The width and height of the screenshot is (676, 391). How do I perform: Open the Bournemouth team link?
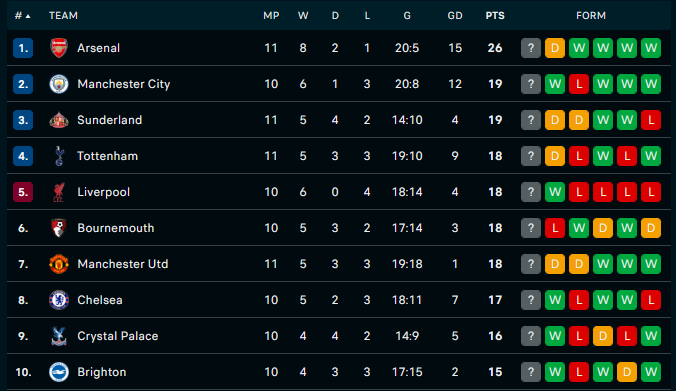click(116, 228)
